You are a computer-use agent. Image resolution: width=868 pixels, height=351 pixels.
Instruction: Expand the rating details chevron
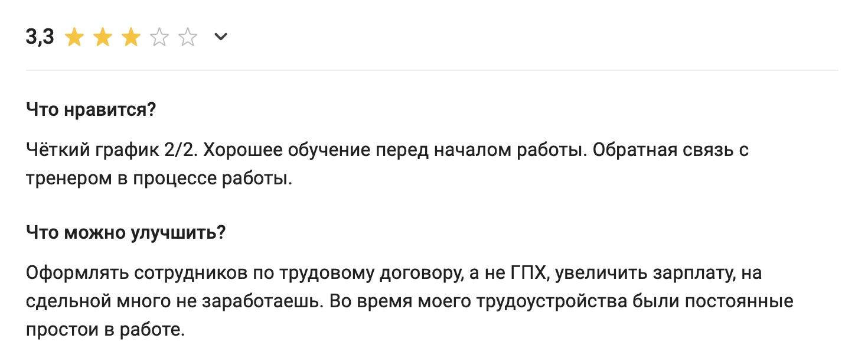point(220,37)
